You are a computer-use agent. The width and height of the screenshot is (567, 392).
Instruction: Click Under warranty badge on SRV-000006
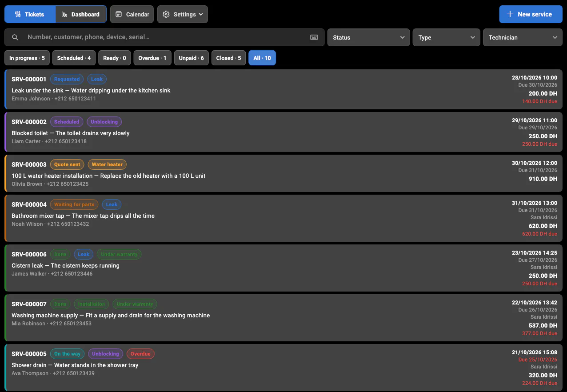tap(119, 254)
